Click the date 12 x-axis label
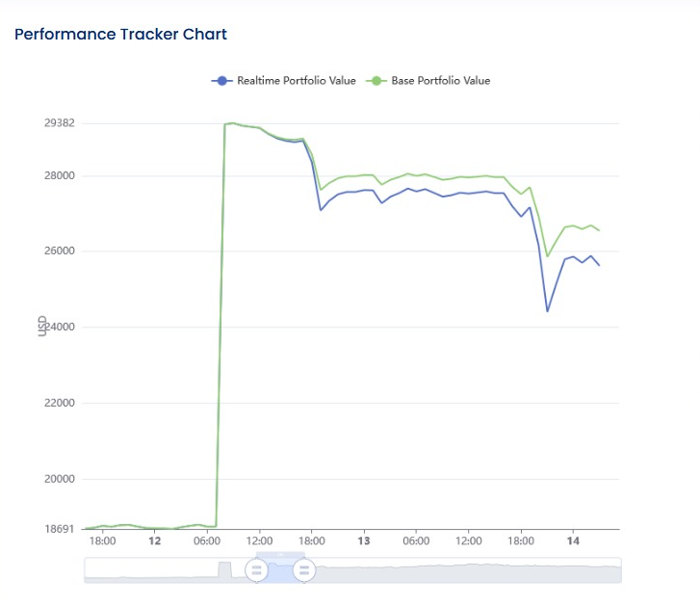 [154, 541]
